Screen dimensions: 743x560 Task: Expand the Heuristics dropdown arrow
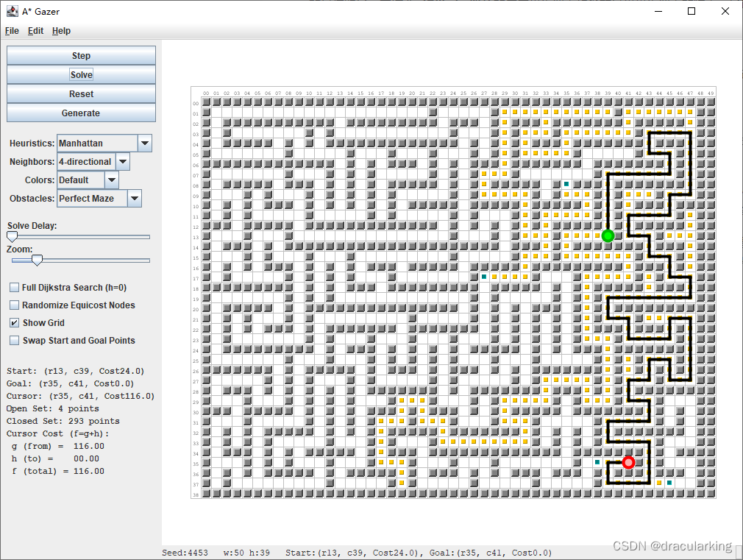point(144,143)
